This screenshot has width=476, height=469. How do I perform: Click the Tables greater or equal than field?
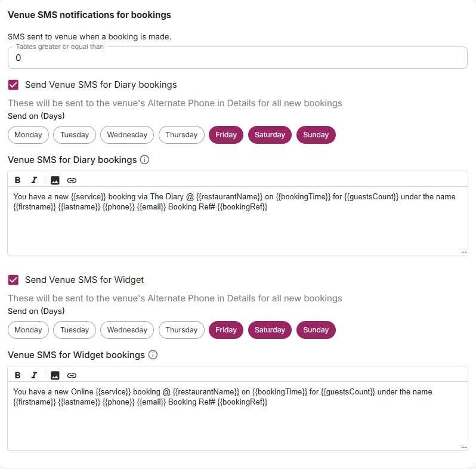237,58
